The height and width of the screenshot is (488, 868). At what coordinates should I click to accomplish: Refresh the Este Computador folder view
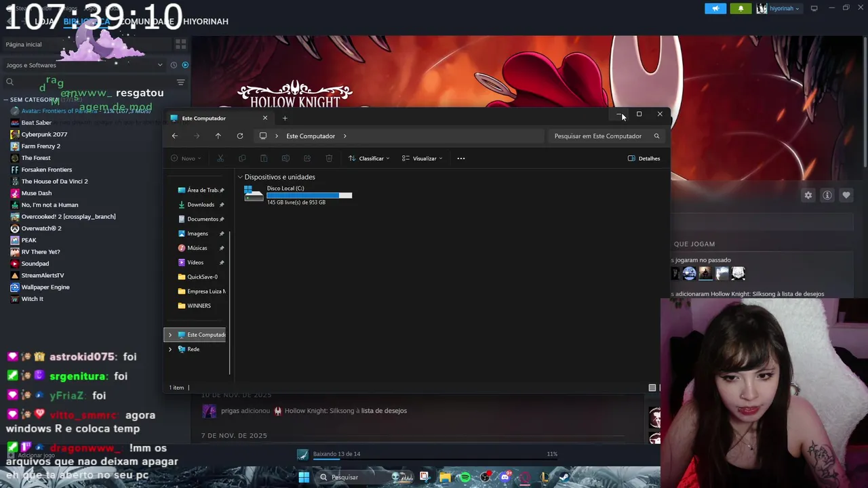(239, 136)
